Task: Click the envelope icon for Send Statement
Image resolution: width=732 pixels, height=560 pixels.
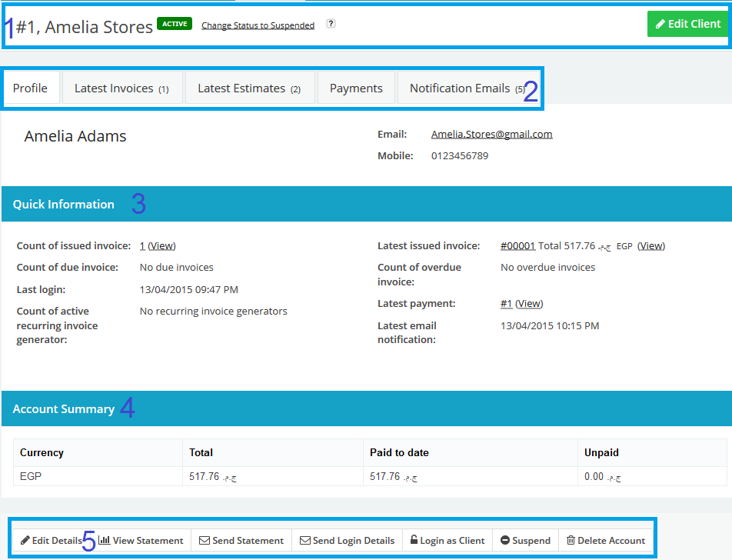Action: pyautogui.click(x=205, y=541)
